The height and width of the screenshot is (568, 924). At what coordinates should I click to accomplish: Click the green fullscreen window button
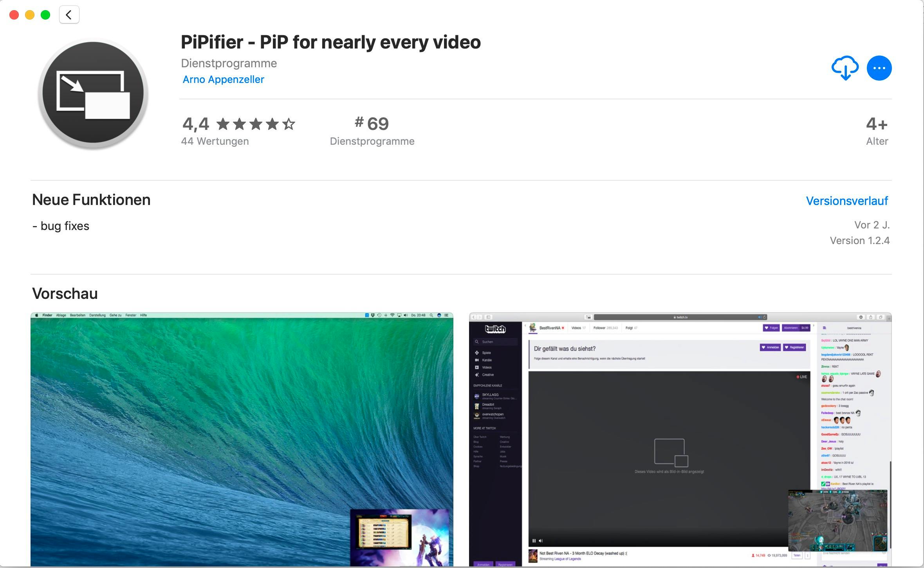tap(45, 15)
